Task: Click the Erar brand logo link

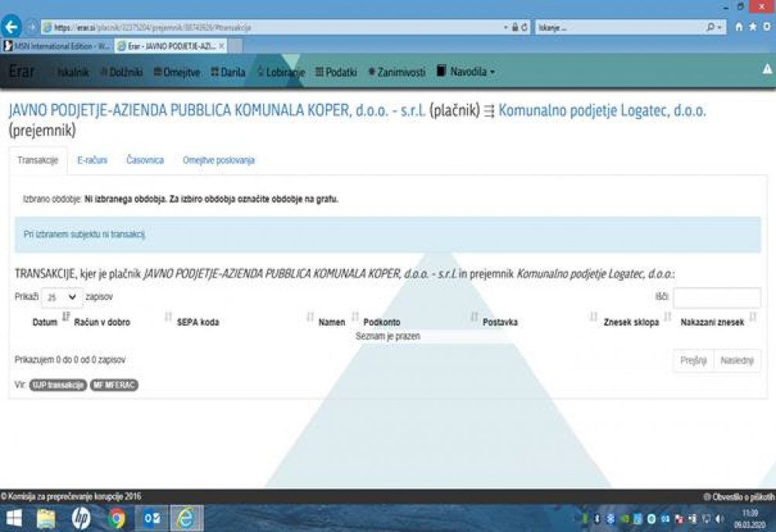Action: click(22, 72)
